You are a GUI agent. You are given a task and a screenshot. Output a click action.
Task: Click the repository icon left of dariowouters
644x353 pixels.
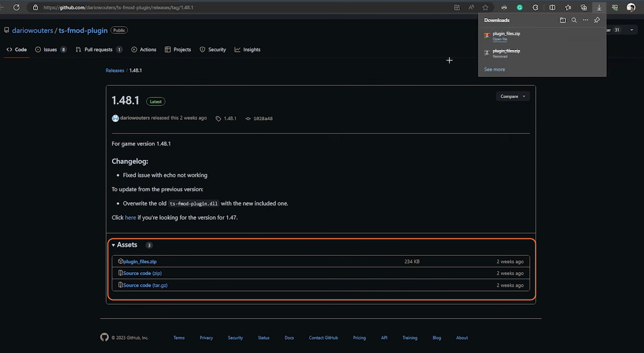(x=6, y=31)
